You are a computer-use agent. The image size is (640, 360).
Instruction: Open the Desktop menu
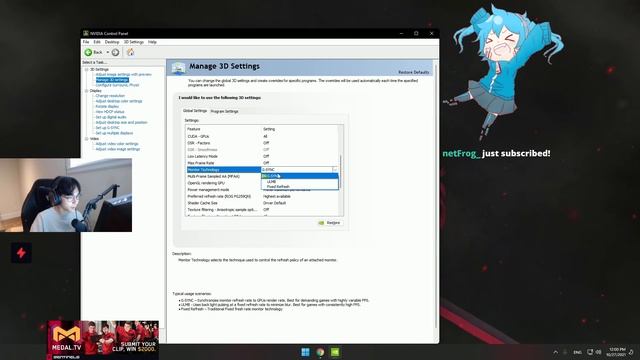click(112, 42)
